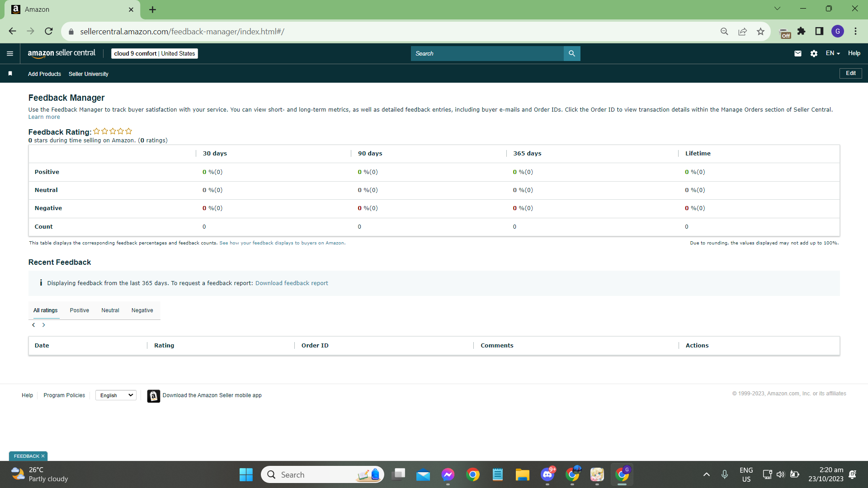Image resolution: width=868 pixels, height=488 pixels.
Task: Close the FEEDBACK badge
Action: click(x=43, y=456)
